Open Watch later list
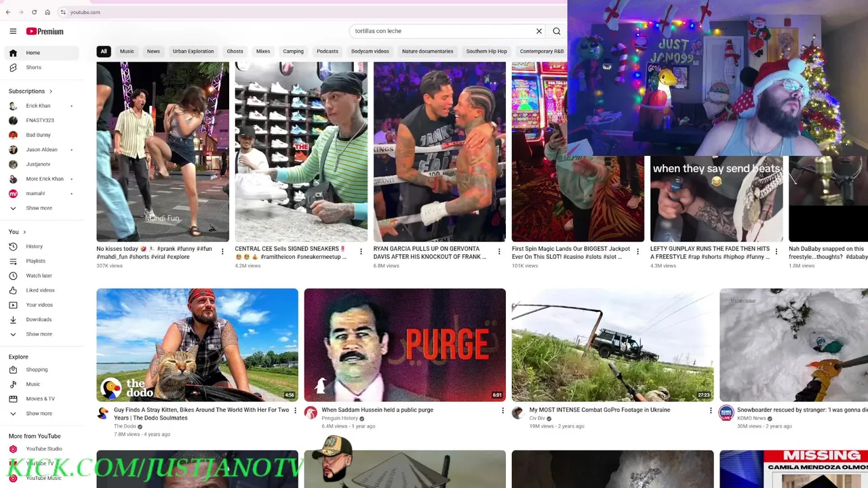The width and height of the screenshot is (868, 488). coord(42,276)
